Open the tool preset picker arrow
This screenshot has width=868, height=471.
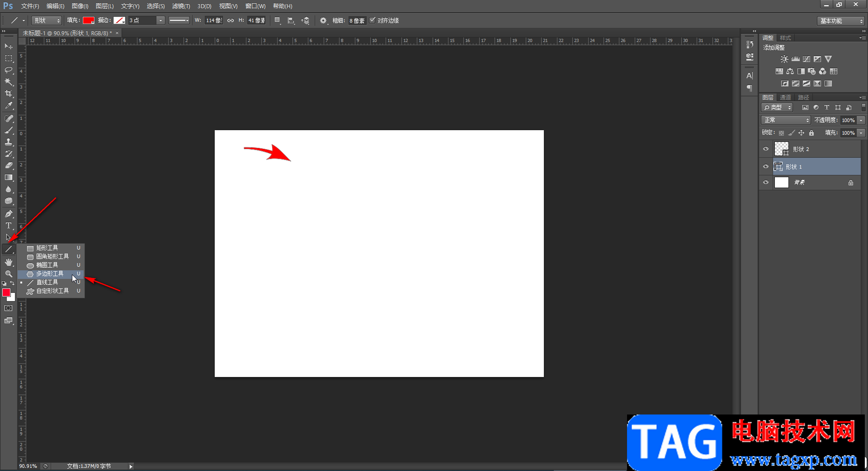pos(24,20)
